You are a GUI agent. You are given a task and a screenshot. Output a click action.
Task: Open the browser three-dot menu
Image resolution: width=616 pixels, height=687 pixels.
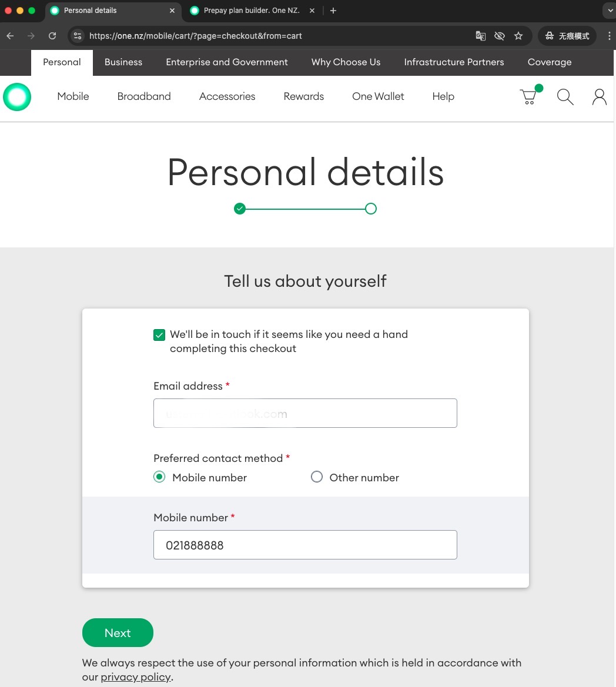point(609,36)
